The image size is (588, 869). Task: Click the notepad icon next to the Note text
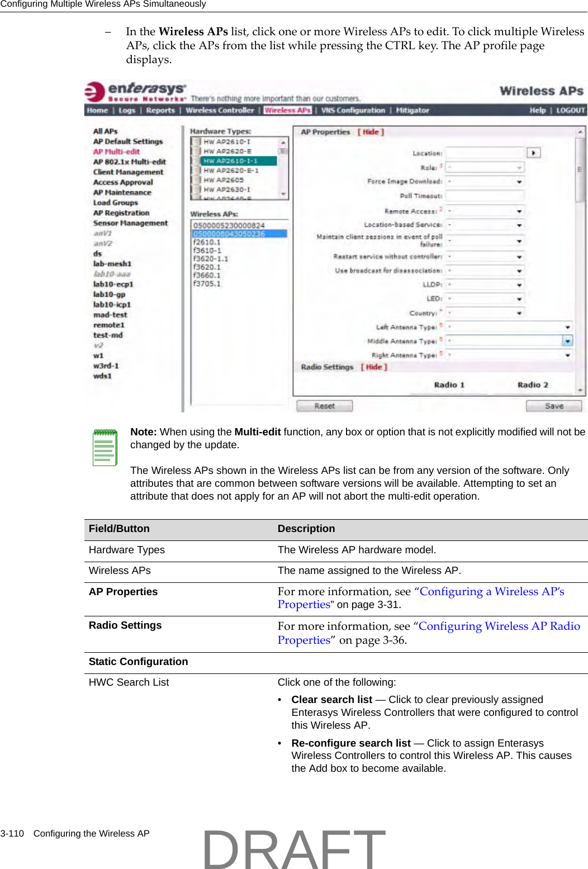coord(105,447)
